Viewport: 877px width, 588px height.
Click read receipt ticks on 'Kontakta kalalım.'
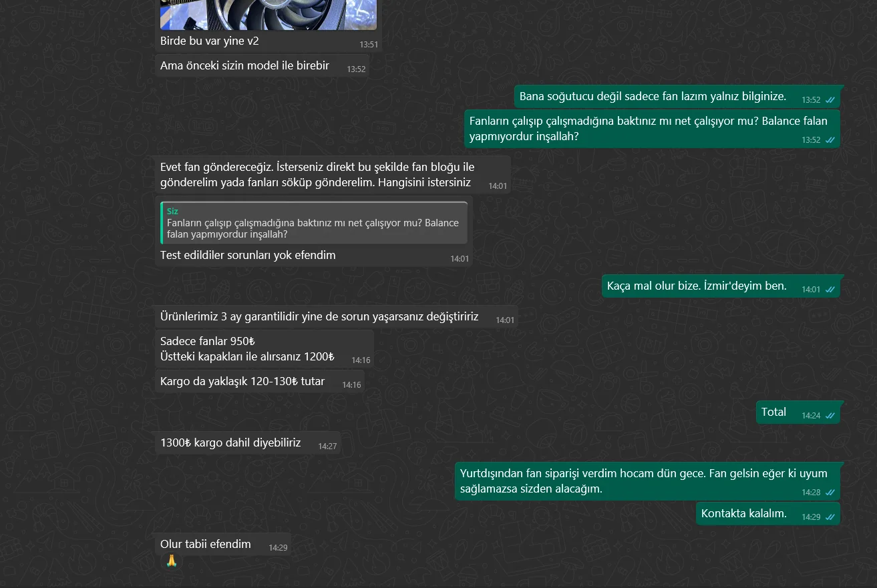(x=830, y=517)
